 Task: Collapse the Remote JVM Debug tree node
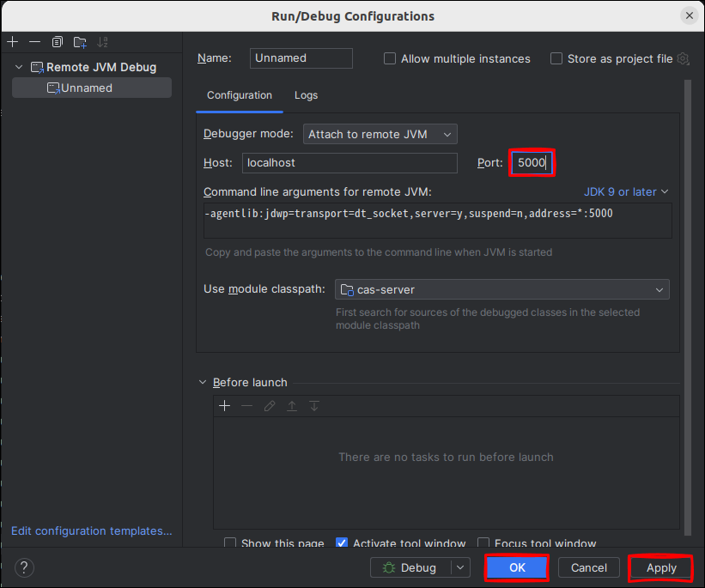point(19,67)
